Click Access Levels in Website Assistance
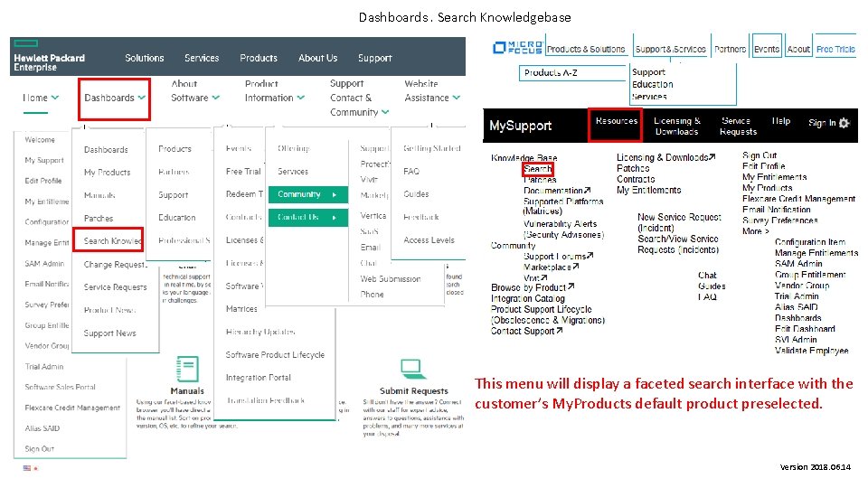The image size is (868, 488). click(429, 240)
